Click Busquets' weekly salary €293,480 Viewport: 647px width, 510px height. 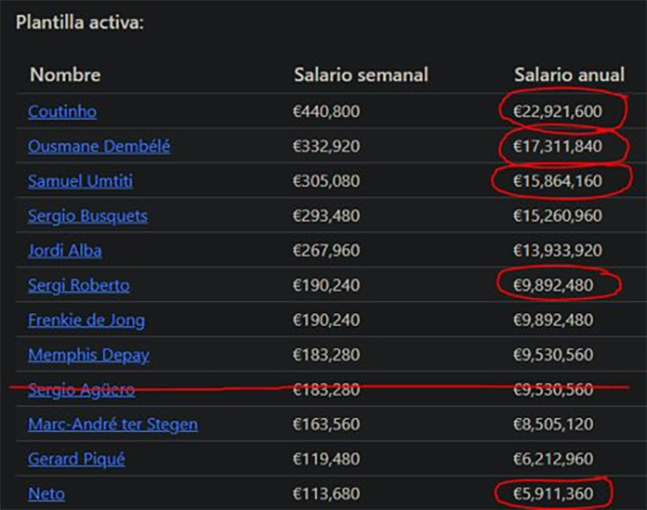click(326, 216)
